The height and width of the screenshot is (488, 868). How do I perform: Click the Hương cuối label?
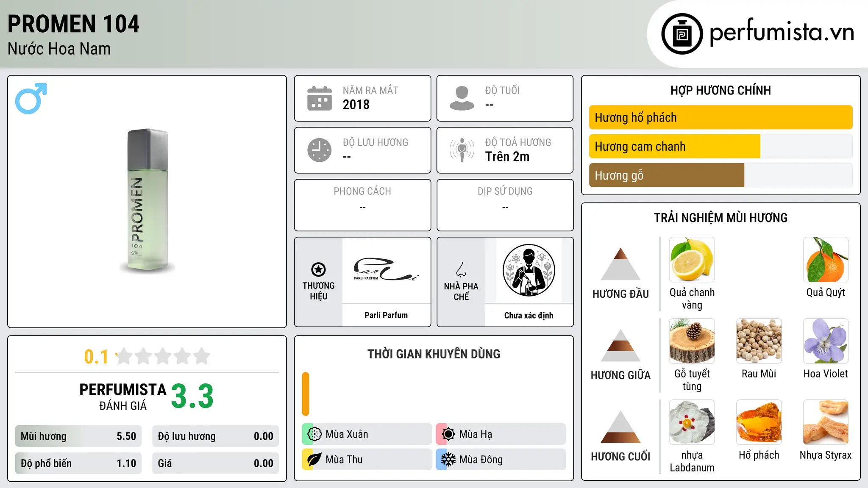620,457
